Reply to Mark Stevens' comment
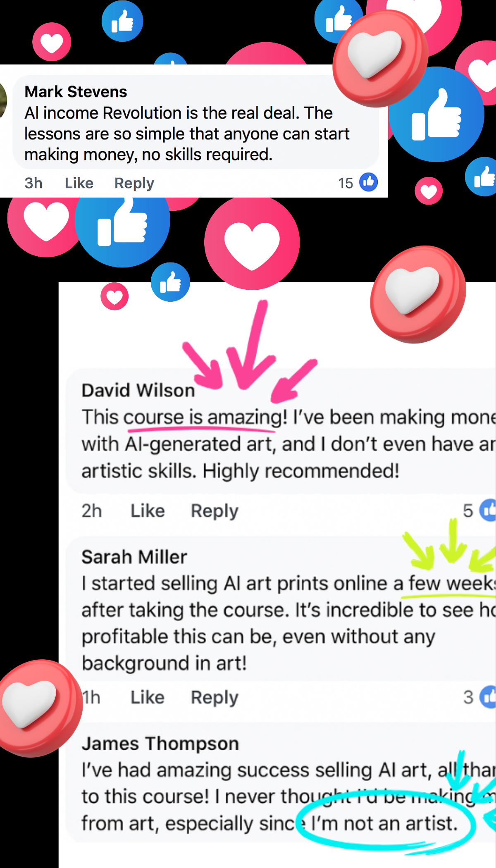 [x=134, y=183]
